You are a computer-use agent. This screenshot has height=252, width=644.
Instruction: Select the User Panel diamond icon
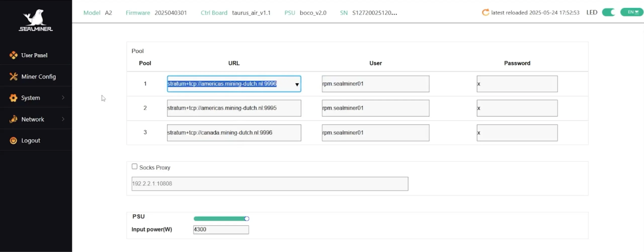[14, 55]
